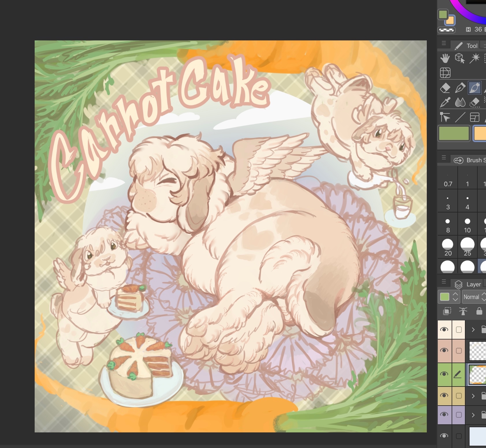Select the Frame border panel tool

(x=474, y=117)
